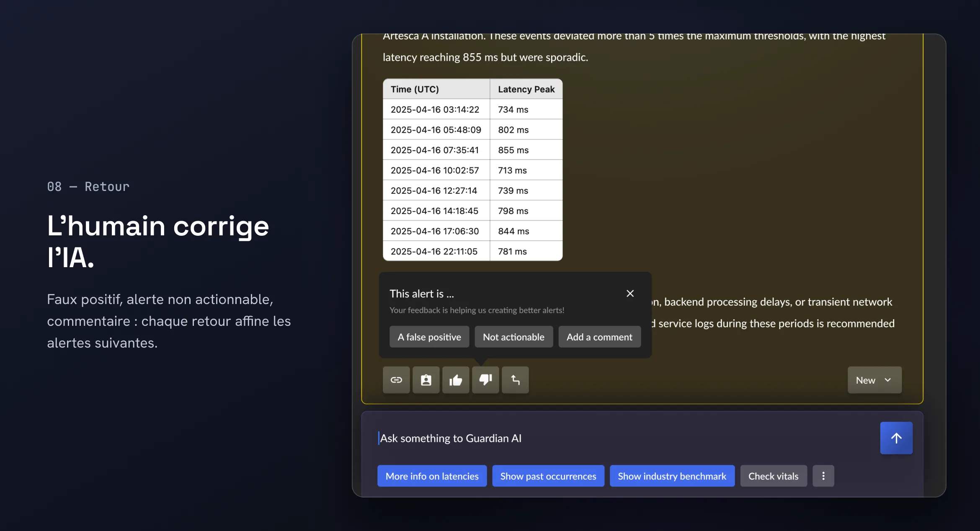Click the More info on latencies suggestion
This screenshot has height=531, width=980.
432,476
